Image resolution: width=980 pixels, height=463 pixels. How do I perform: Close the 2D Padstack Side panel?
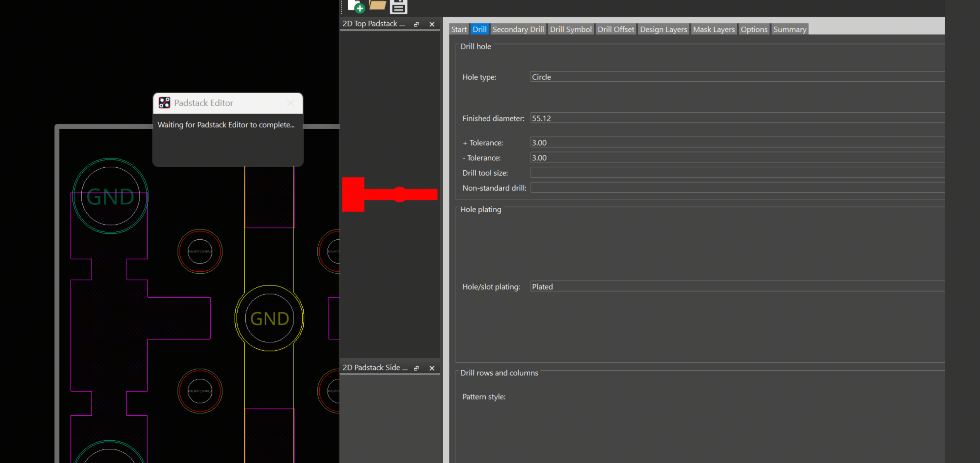[x=432, y=368]
